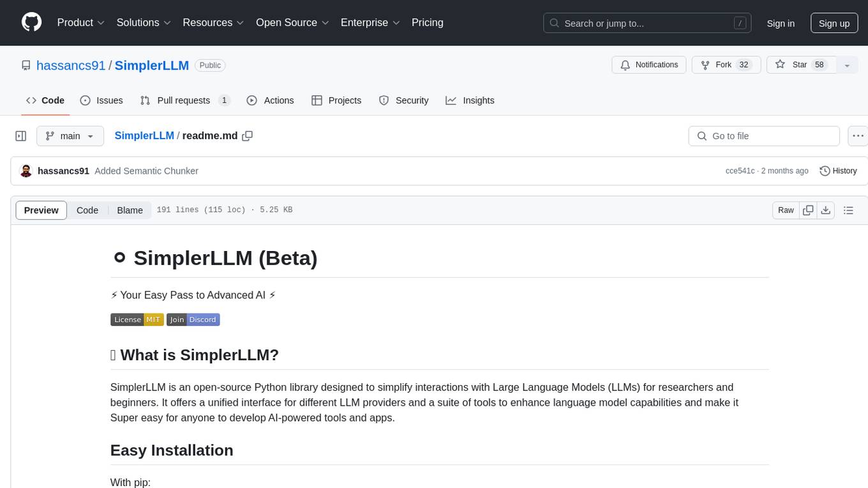This screenshot has height=488, width=868.
Task: Switch to the Security tab
Action: tap(403, 100)
